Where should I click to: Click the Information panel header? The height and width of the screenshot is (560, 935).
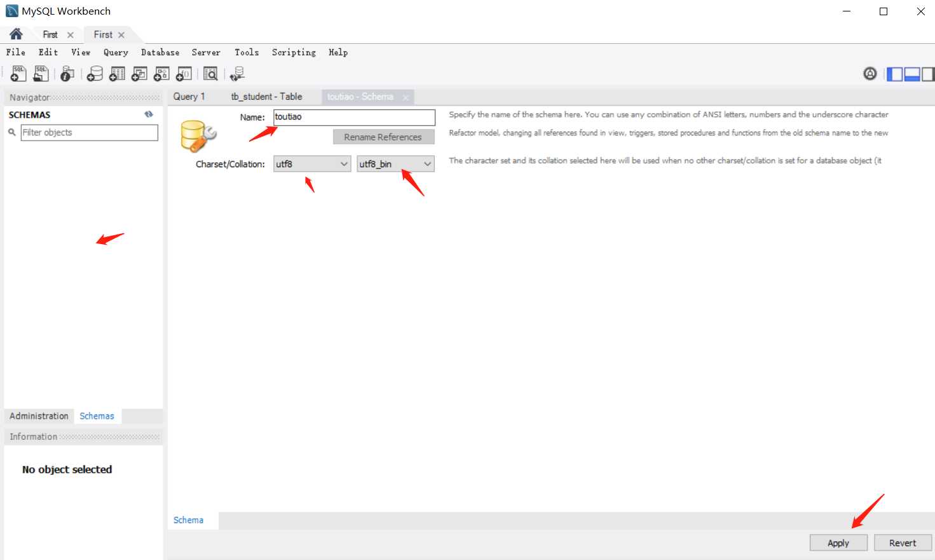83,437
